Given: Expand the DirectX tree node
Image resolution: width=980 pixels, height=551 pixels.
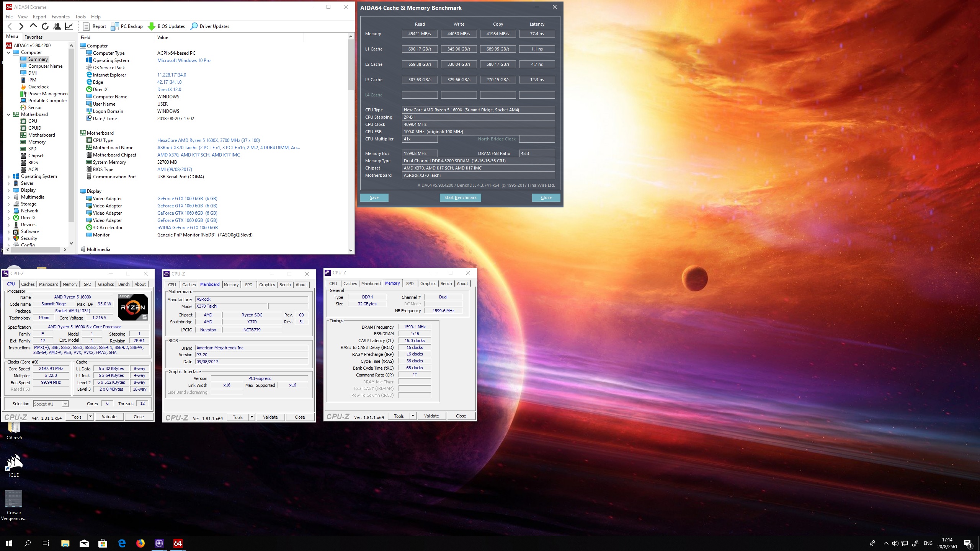Looking at the screenshot, I should (x=9, y=218).
